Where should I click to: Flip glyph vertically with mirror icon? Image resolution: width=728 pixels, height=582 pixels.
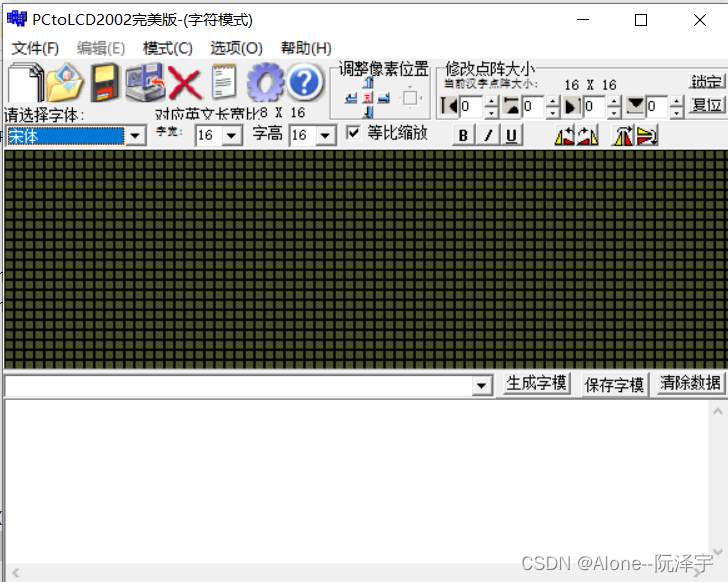coord(647,136)
